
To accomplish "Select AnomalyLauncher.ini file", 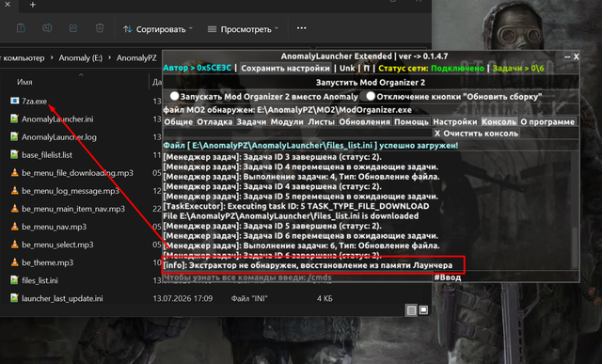I will [x=57, y=119].
